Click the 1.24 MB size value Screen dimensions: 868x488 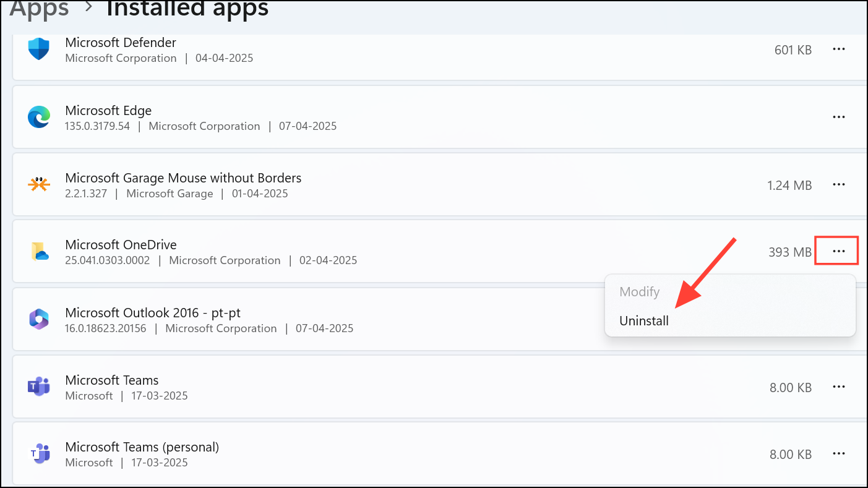(789, 185)
